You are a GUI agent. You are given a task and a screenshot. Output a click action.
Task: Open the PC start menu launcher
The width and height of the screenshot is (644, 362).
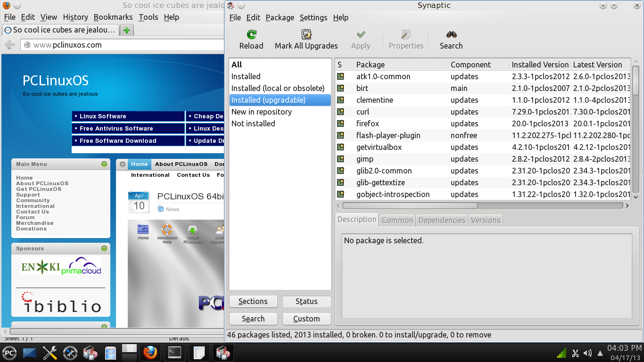[x=9, y=353]
